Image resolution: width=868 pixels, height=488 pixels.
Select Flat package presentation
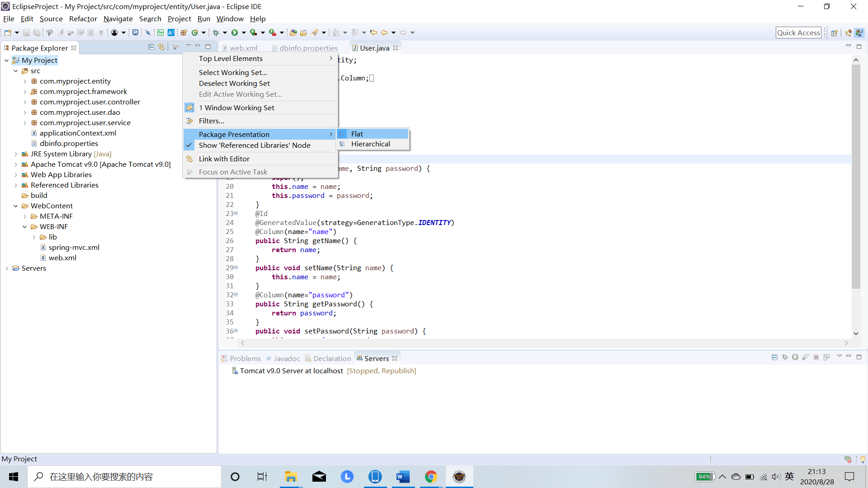357,134
